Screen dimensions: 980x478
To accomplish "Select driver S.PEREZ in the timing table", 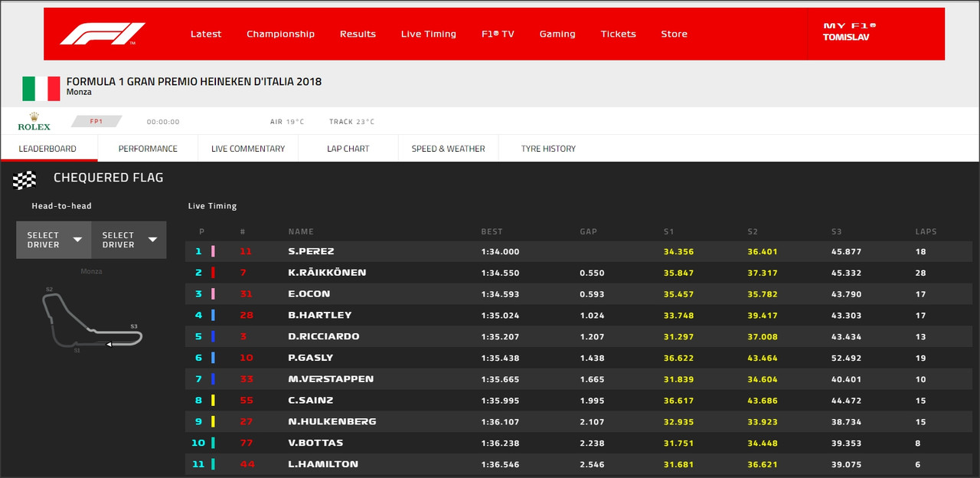I will pos(311,251).
